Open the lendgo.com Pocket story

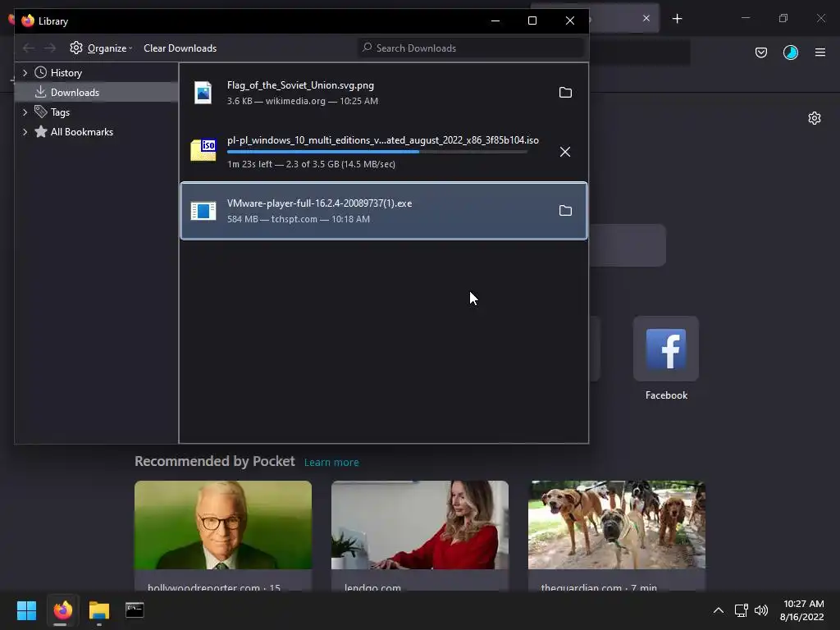(420, 536)
